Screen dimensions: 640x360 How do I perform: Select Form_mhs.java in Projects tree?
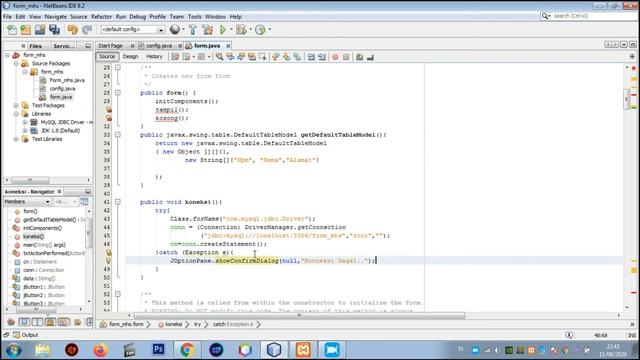point(67,80)
